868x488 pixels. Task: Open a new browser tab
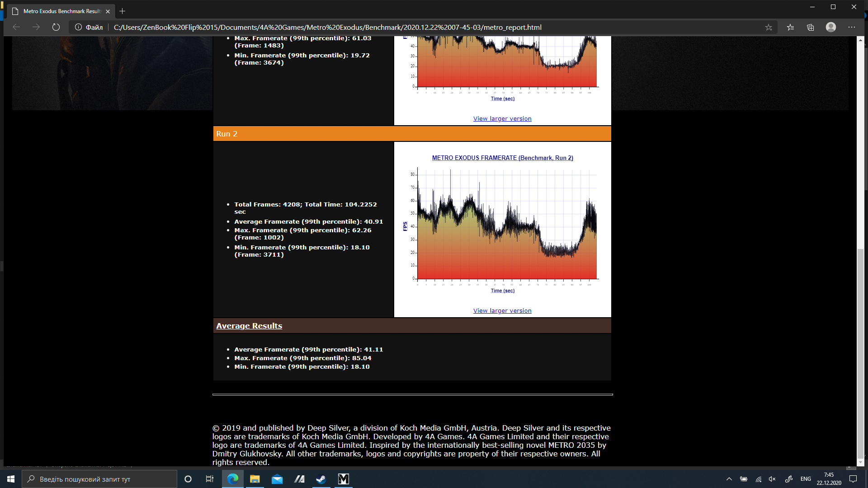(122, 11)
